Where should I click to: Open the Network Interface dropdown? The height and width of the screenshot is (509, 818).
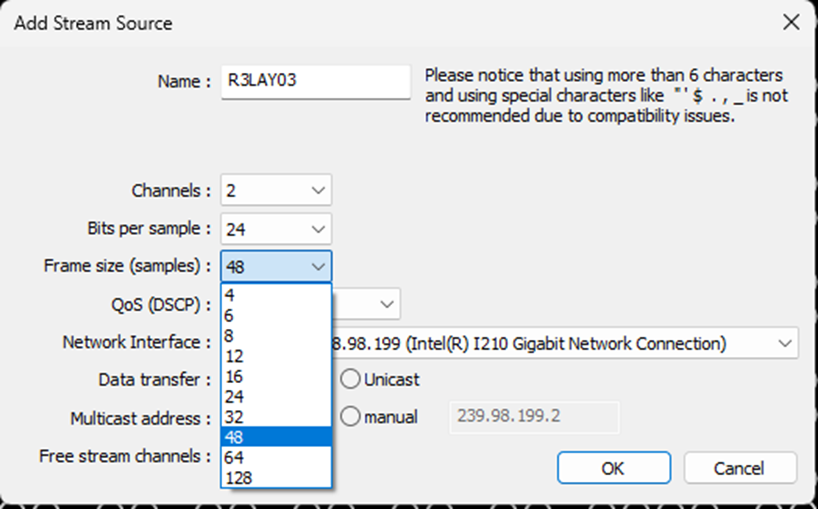point(783,343)
